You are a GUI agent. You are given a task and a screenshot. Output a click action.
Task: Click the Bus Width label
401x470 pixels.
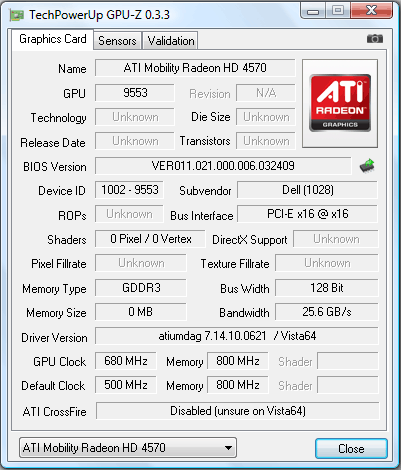(x=245, y=289)
